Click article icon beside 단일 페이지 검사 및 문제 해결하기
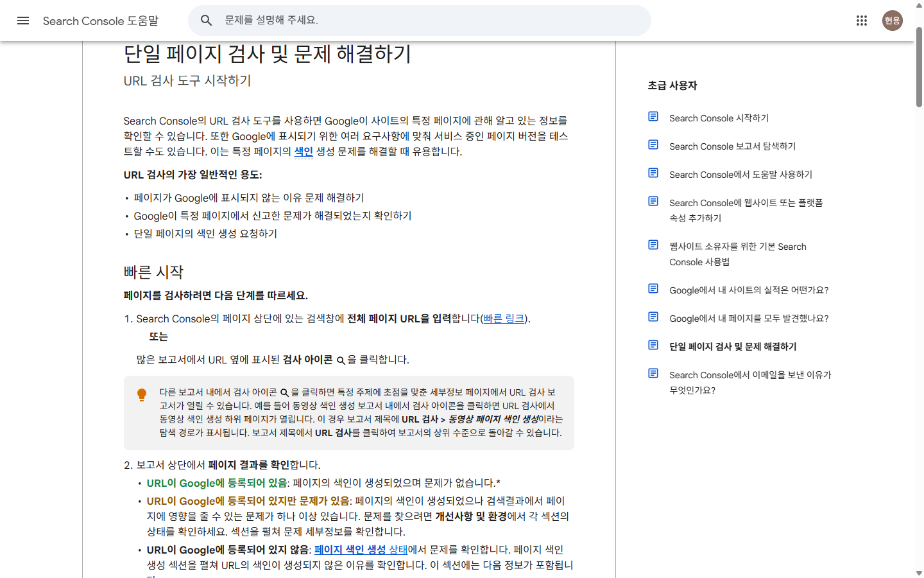Viewport: 924px width, 578px height. tap(653, 345)
